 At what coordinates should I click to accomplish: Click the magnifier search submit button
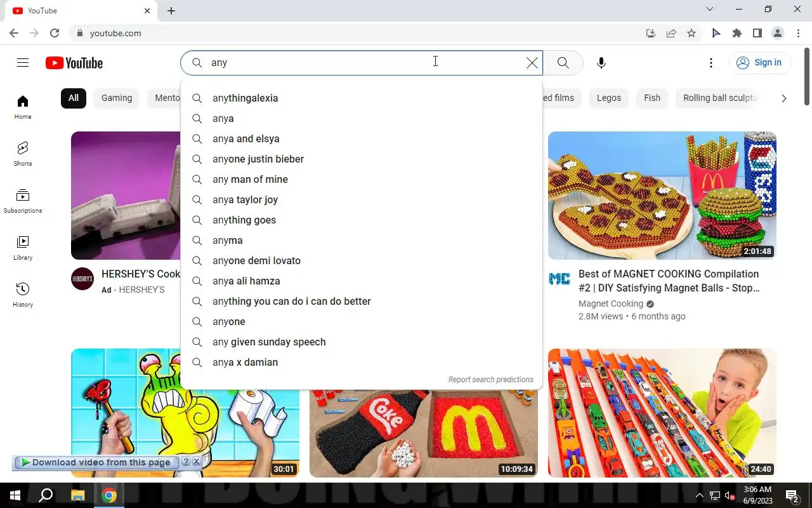pos(563,63)
